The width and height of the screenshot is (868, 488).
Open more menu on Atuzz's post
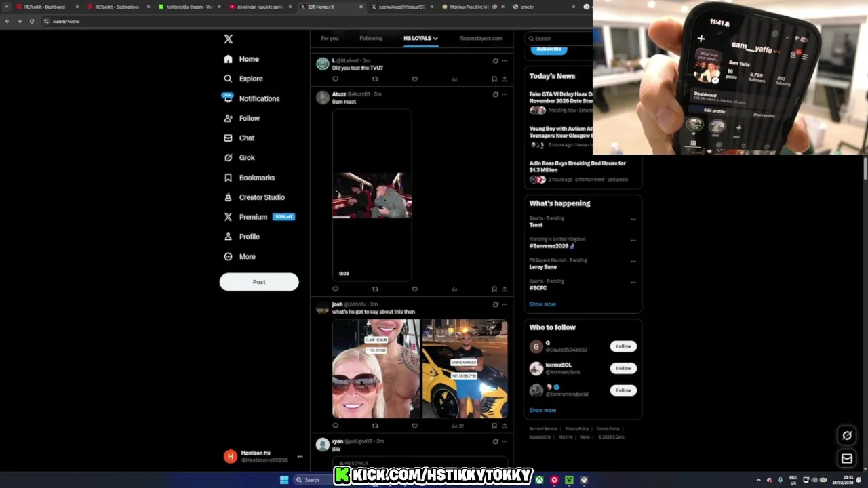pos(505,94)
